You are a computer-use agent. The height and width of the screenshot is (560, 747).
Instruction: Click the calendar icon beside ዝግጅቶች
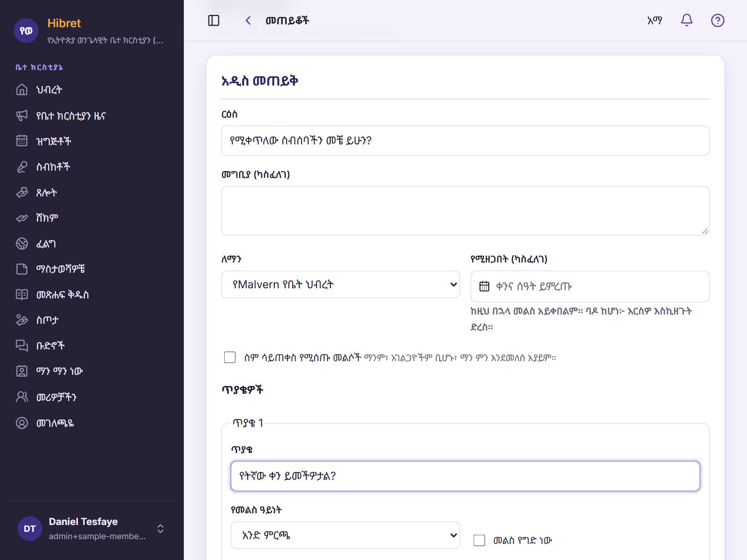click(22, 141)
